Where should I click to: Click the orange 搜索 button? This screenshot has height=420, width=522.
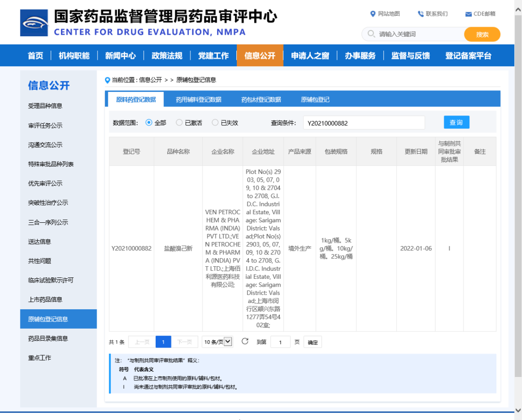482,34
